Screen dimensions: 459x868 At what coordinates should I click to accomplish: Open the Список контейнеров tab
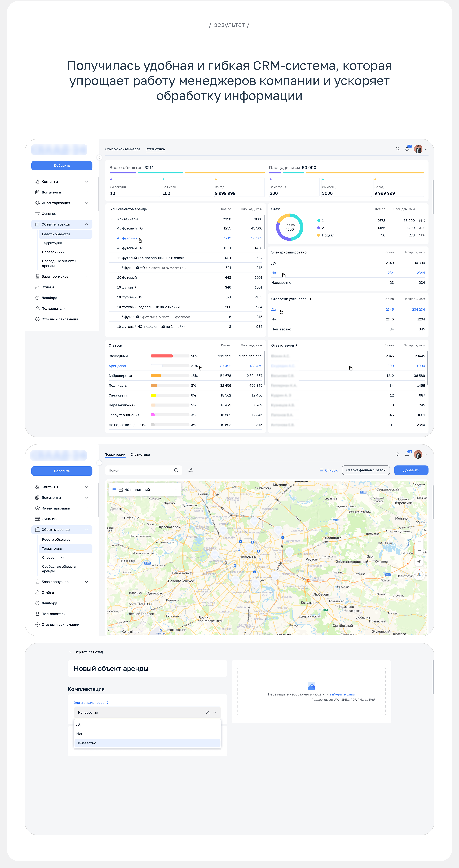(123, 149)
